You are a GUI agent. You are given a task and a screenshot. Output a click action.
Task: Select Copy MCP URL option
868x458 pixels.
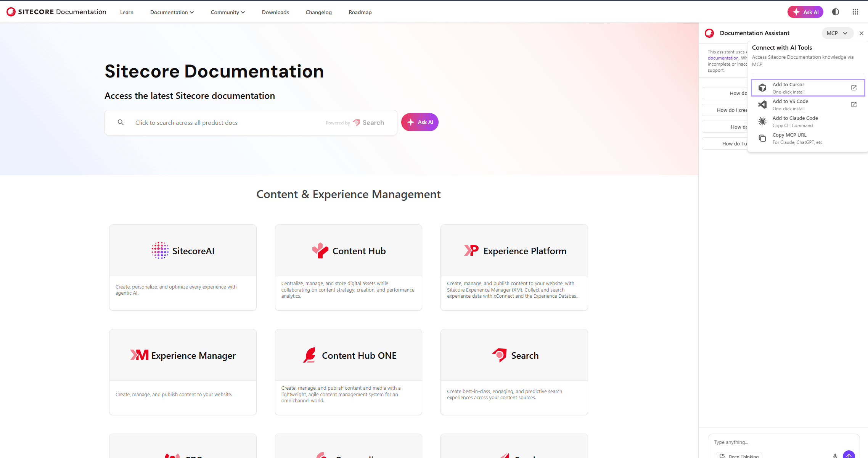807,138
